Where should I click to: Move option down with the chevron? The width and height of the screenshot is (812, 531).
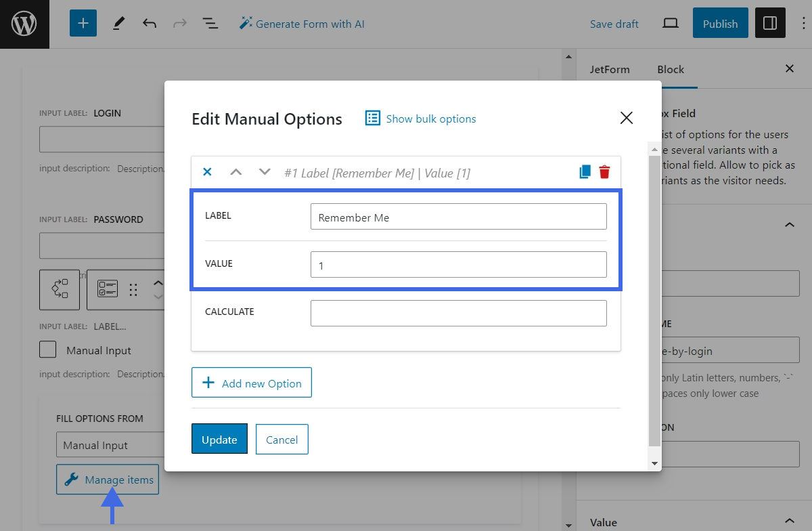tap(264, 172)
